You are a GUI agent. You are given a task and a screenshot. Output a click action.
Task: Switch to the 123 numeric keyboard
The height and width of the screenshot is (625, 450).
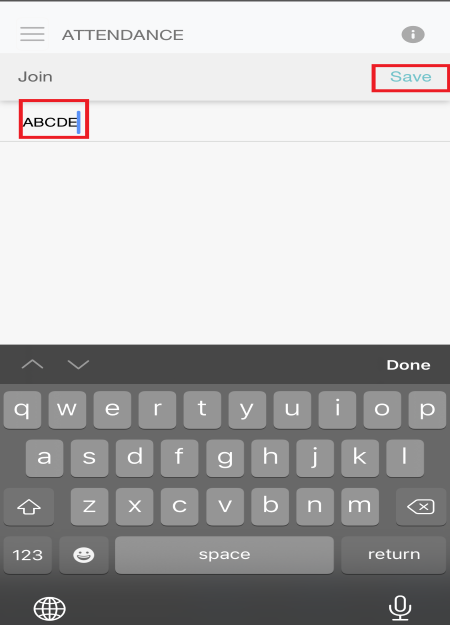pyautogui.click(x=28, y=555)
